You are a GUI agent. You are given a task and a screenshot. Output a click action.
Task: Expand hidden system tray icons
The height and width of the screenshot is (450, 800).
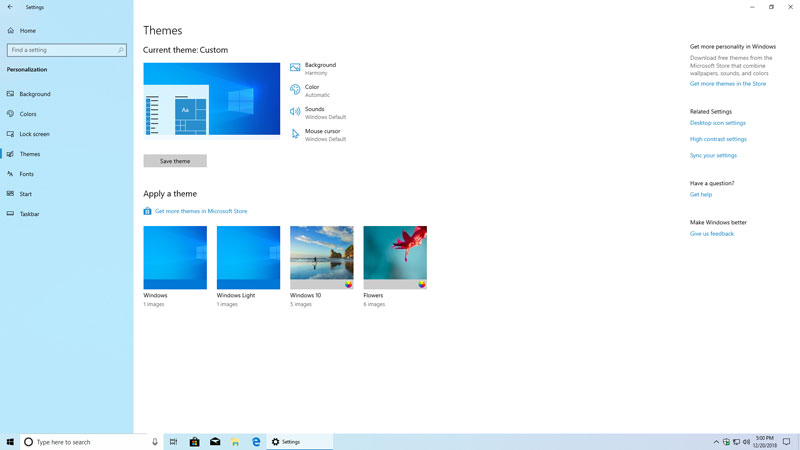point(716,441)
